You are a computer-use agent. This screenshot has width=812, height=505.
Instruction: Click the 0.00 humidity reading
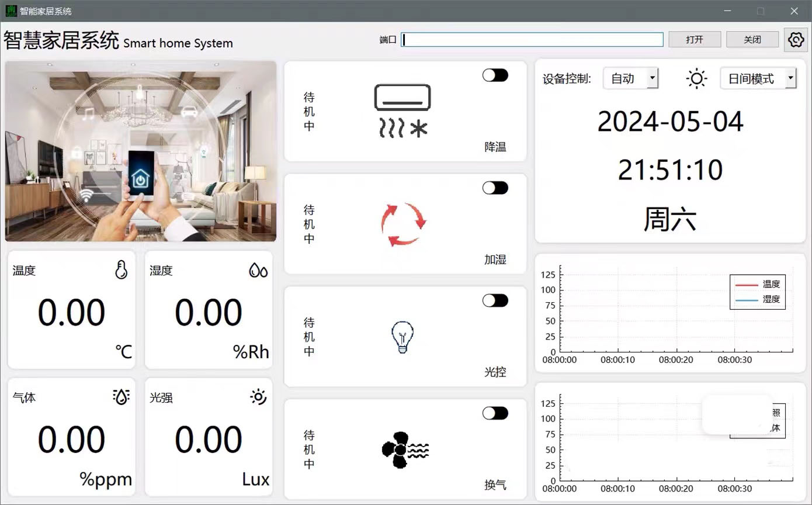pos(209,312)
